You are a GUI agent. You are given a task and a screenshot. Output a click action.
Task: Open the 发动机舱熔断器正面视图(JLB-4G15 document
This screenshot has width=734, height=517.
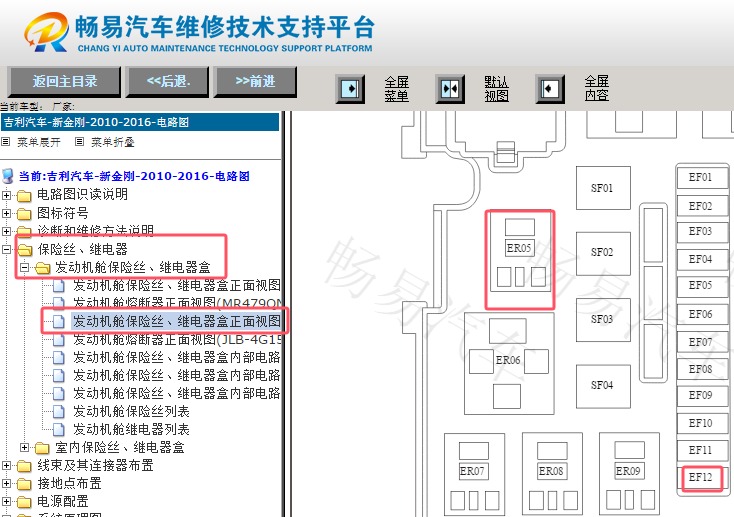[177, 339]
